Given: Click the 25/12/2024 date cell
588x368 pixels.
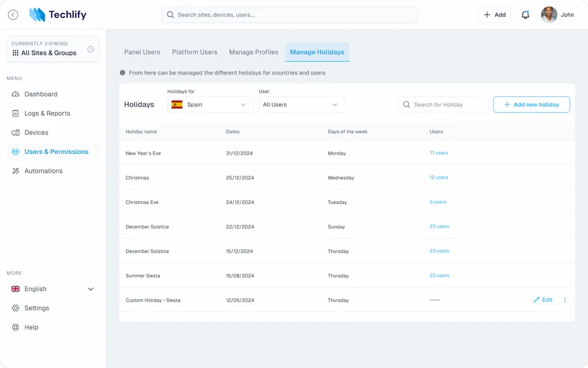Looking at the screenshot, I should [240, 178].
